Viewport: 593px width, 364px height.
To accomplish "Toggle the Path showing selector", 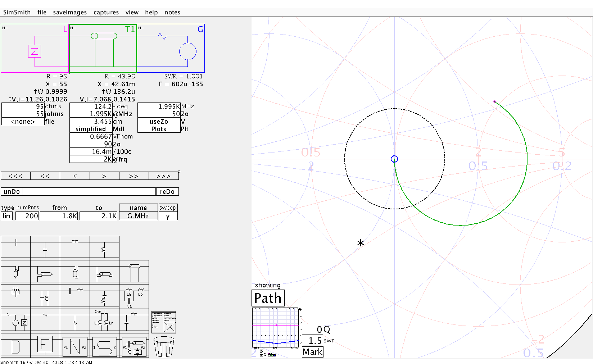I will coord(268,298).
